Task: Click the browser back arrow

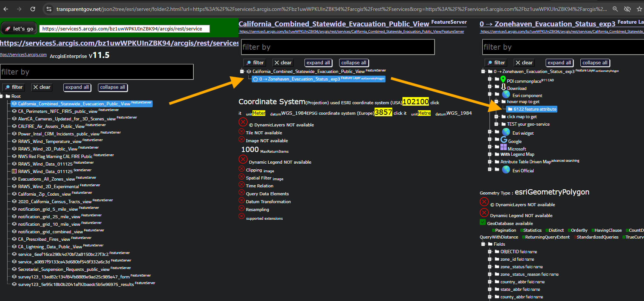Action: coord(6,9)
